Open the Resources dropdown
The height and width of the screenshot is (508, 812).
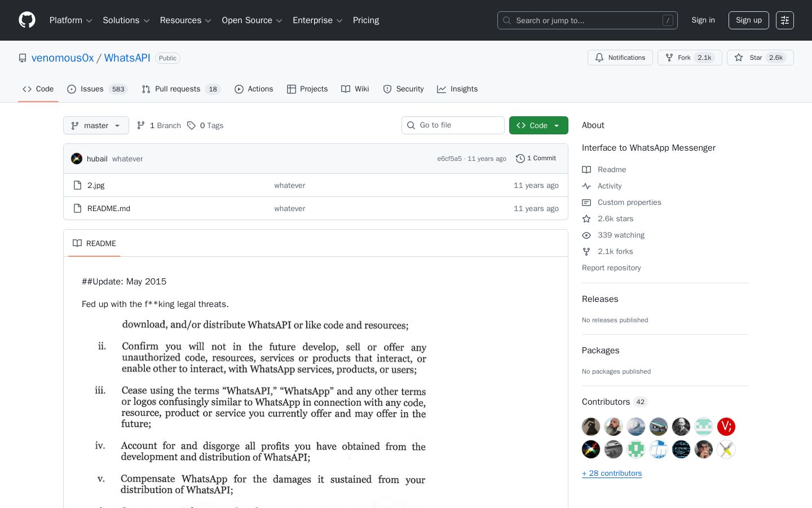point(186,20)
